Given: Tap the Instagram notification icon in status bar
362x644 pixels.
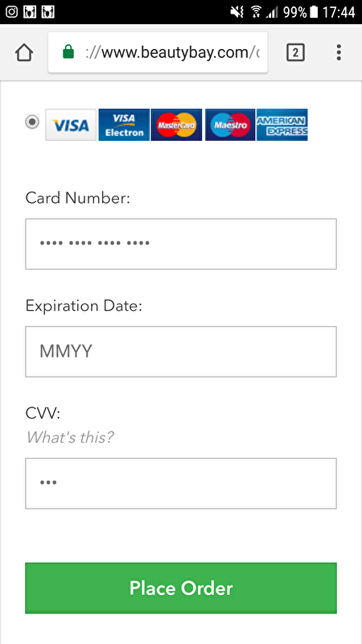Looking at the screenshot, I should pyautogui.click(x=11, y=12).
